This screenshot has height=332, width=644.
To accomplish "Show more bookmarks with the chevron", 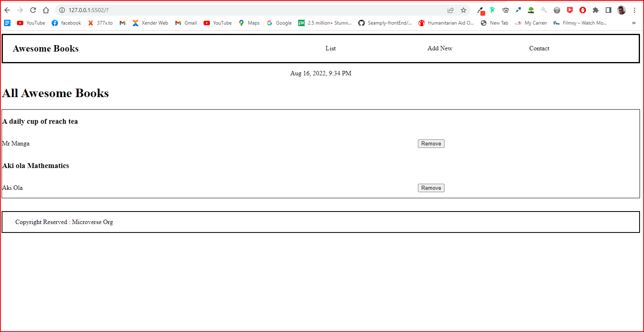I will tap(634, 23).
